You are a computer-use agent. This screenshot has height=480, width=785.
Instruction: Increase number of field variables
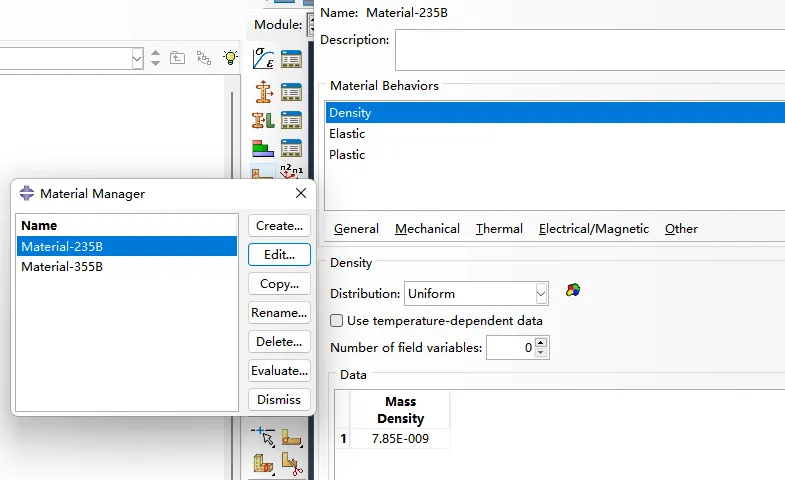click(541, 343)
